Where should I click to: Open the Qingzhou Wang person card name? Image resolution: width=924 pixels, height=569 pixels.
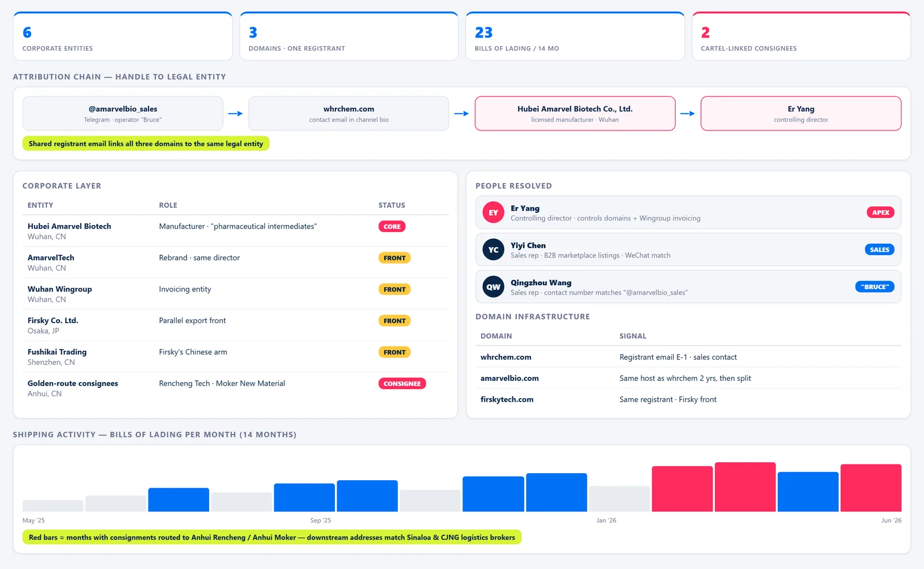[541, 283]
